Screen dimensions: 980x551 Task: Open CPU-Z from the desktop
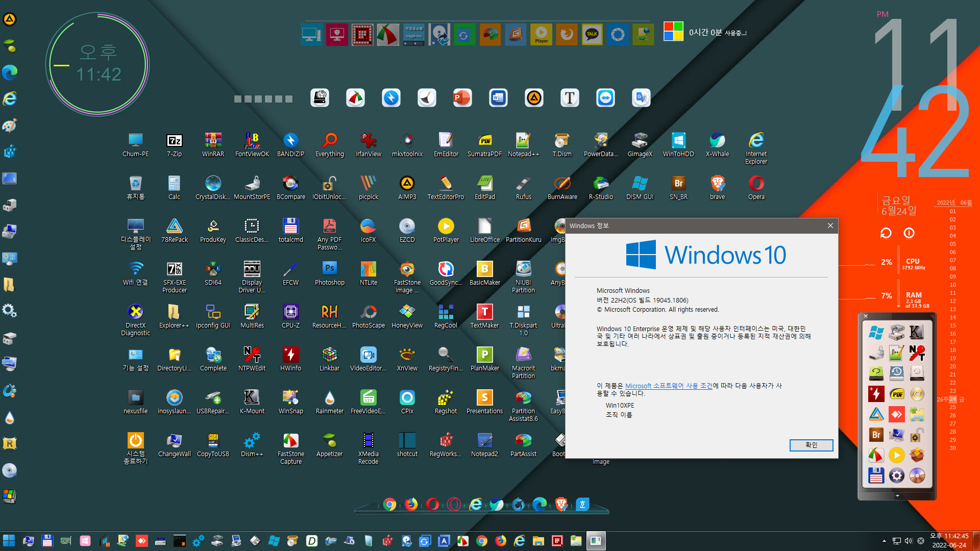click(x=290, y=316)
